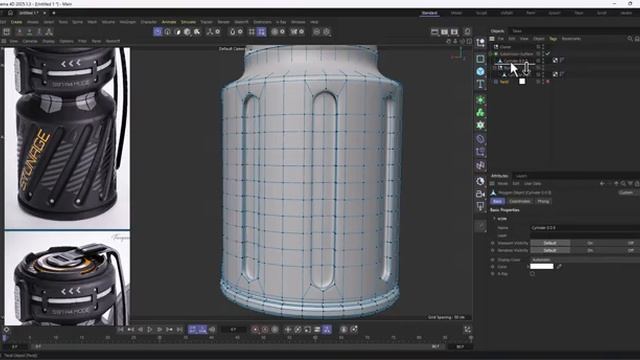Activate the snapping magnet icon in toolbar
The image size is (640, 360).
[233, 32]
